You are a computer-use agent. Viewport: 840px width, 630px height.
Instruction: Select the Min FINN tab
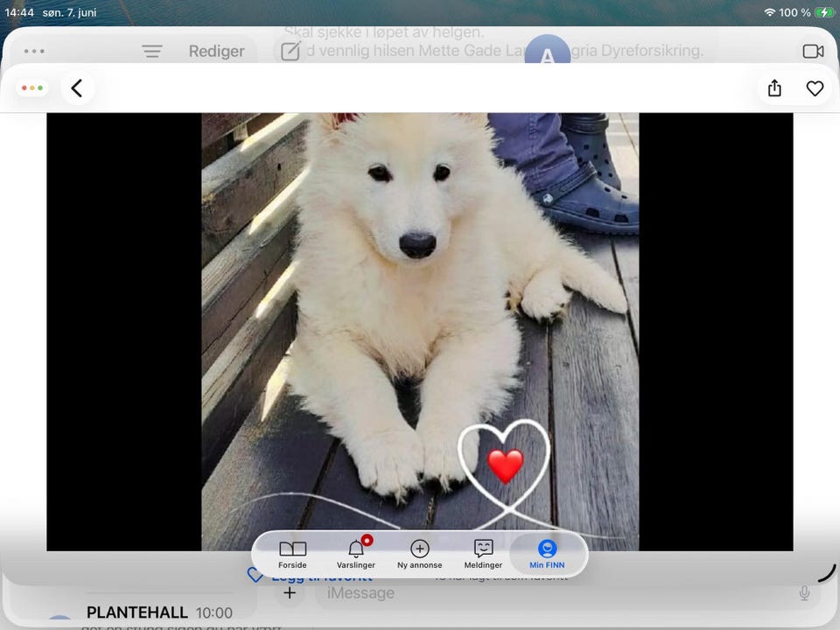547,554
